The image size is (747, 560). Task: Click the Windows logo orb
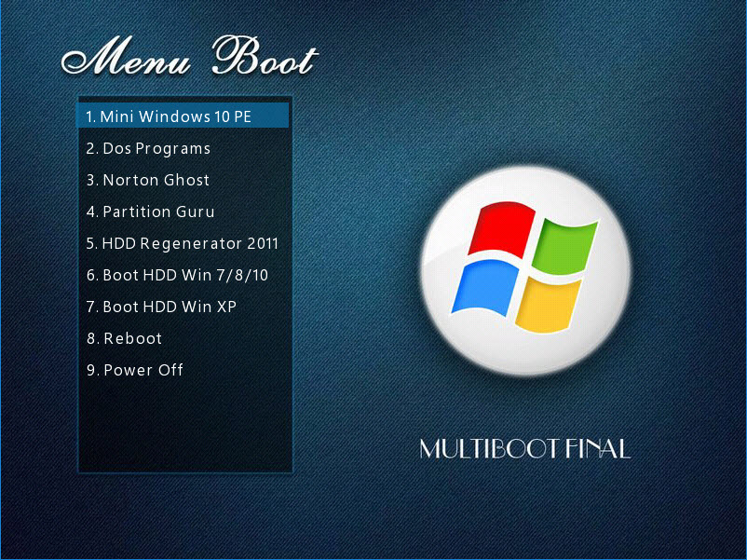pyautogui.click(x=525, y=270)
